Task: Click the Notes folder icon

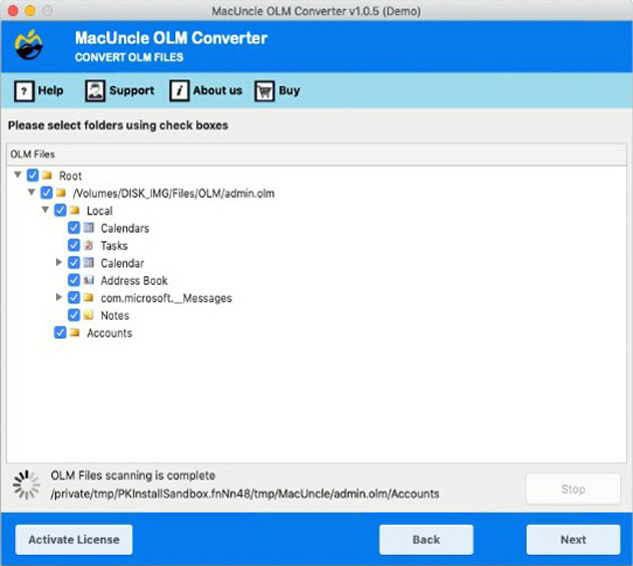Action: click(x=88, y=315)
